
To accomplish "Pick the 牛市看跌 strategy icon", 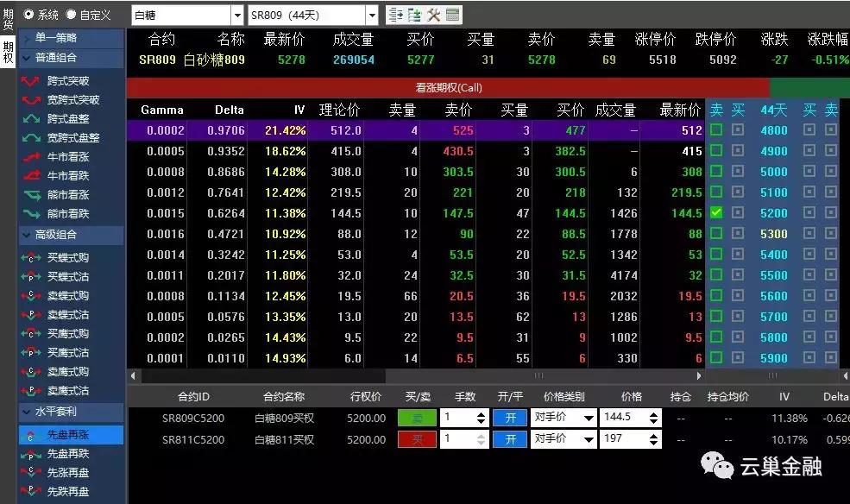I will (30, 175).
